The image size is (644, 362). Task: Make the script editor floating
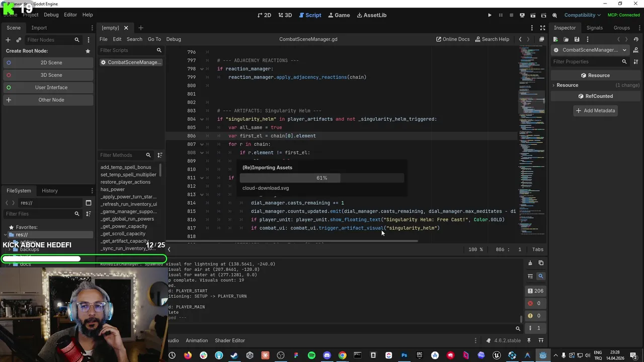[541, 39]
